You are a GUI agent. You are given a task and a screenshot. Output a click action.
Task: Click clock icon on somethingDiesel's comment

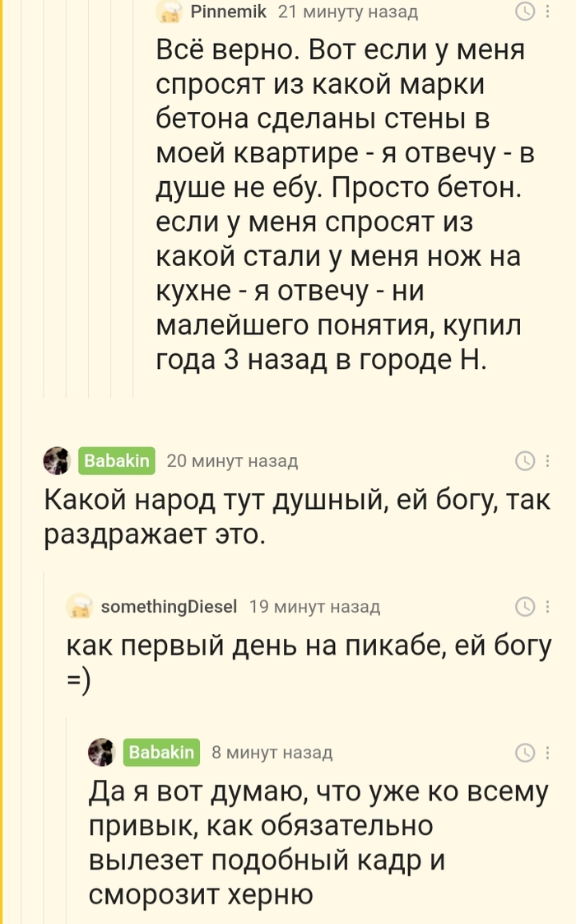pos(524,607)
